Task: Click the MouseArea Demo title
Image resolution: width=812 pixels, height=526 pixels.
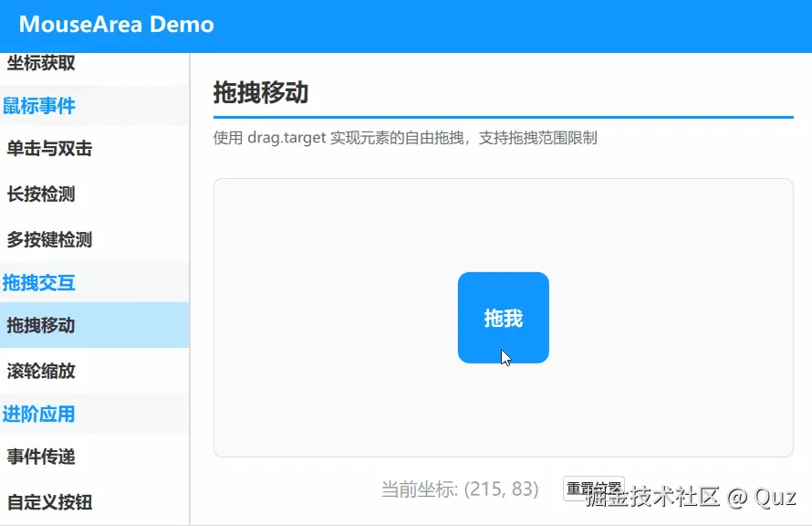Action: click(117, 25)
